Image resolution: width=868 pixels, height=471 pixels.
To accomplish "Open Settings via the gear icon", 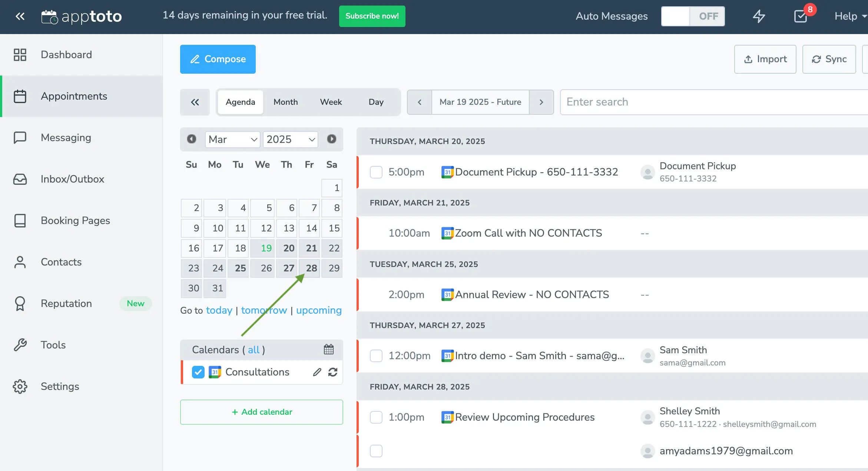I will coord(20,386).
